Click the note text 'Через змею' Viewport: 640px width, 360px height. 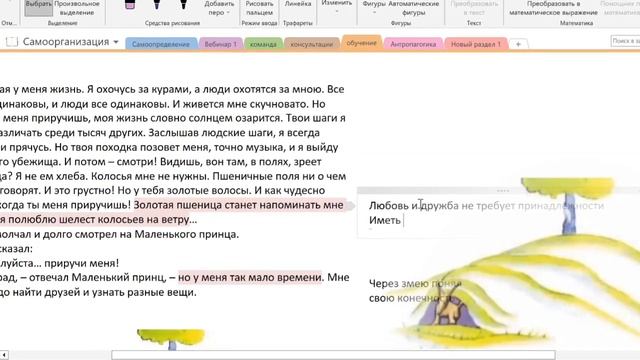tap(399, 284)
